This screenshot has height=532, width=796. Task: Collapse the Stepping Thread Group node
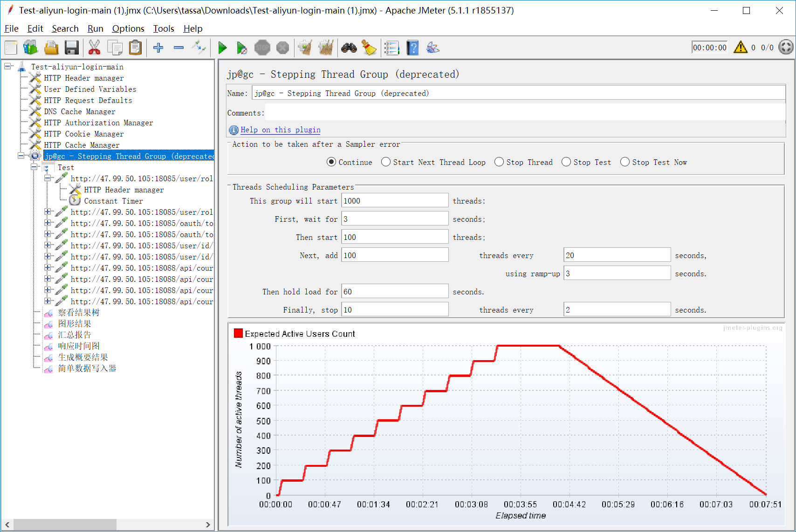click(x=21, y=156)
